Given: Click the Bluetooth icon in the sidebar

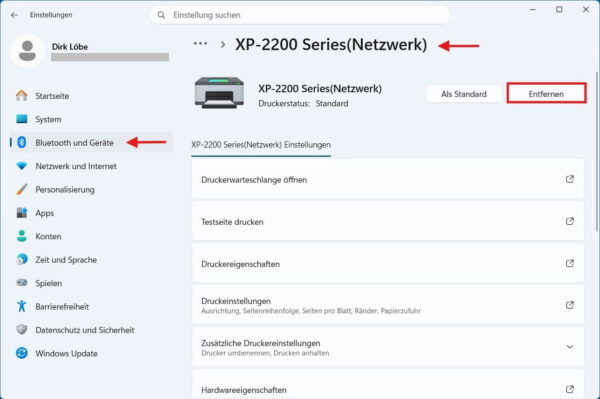Looking at the screenshot, I should pos(22,142).
